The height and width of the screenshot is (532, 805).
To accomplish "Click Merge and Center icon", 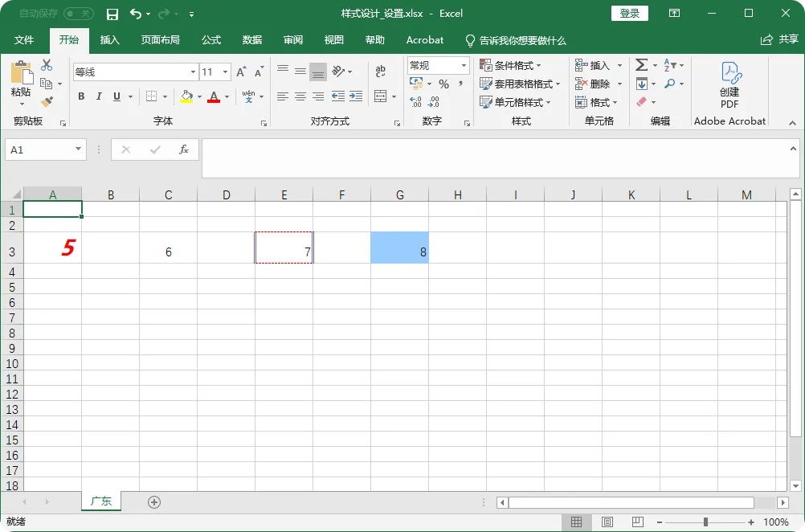I will pos(381,96).
